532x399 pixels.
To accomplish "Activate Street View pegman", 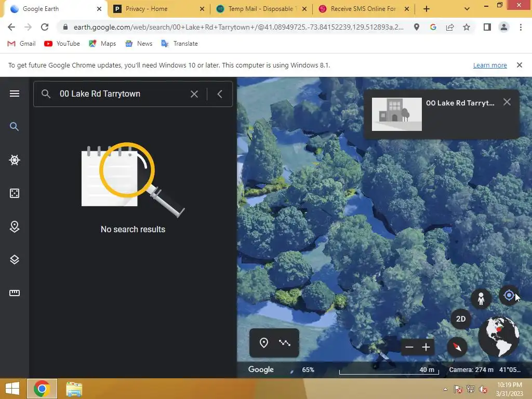I will [x=481, y=299].
